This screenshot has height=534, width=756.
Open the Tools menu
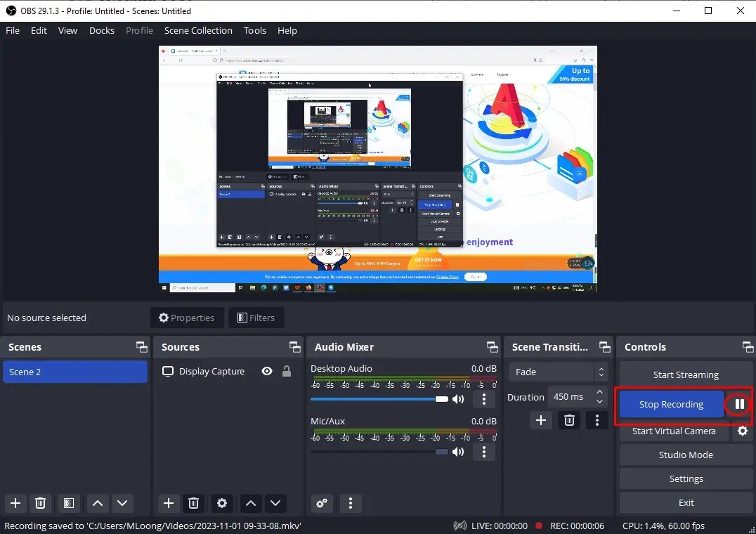point(254,30)
